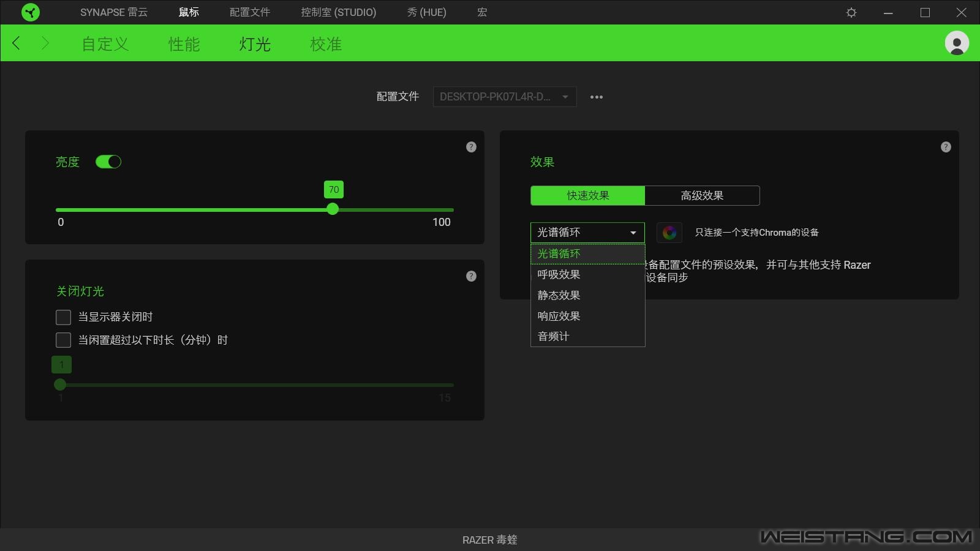Image resolution: width=980 pixels, height=551 pixels.
Task: Close the Synapse window
Action: (962, 12)
